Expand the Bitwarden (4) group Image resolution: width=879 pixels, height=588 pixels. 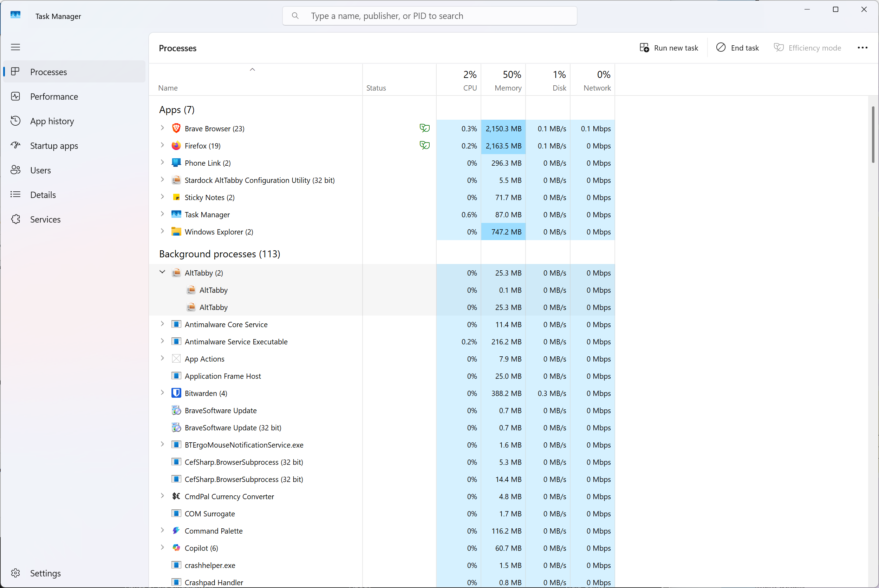pyautogui.click(x=162, y=392)
